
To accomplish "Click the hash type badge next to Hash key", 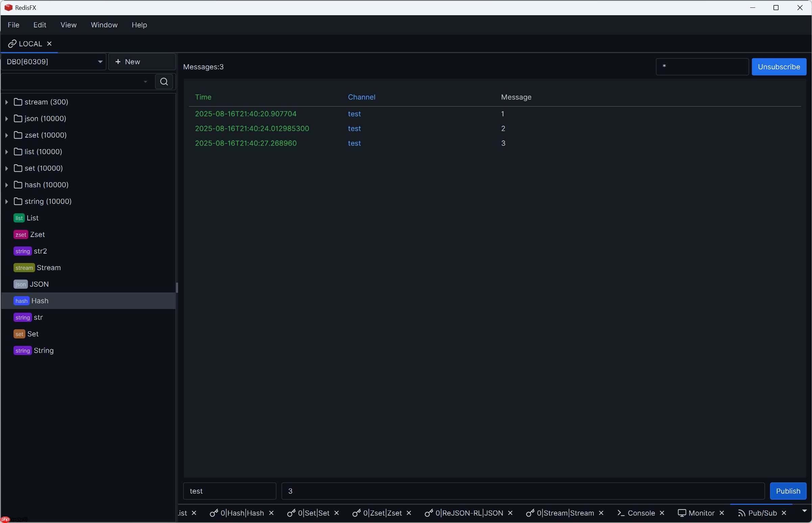I will (x=21, y=301).
